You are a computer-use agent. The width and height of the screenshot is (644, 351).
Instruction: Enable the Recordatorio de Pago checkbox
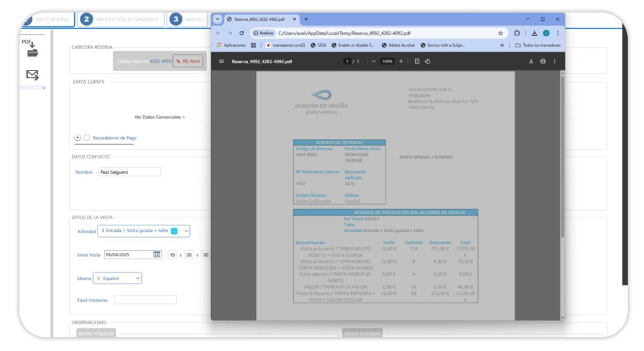click(87, 138)
